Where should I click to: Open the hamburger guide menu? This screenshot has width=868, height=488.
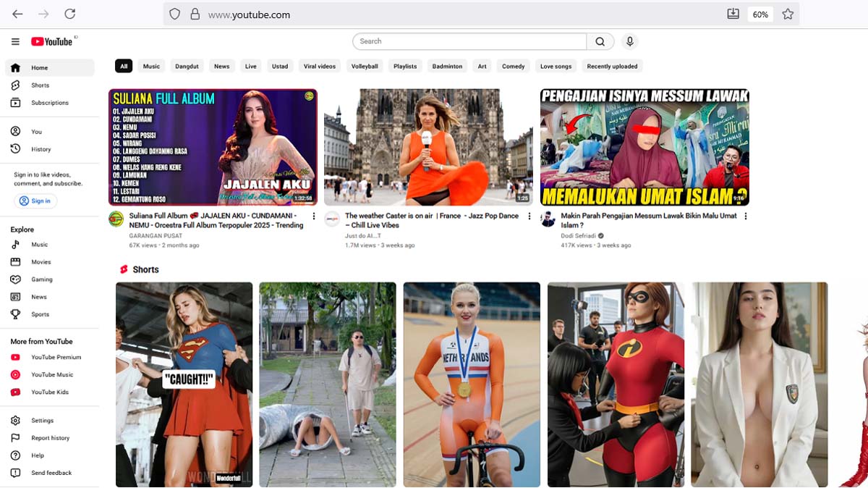(15, 41)
